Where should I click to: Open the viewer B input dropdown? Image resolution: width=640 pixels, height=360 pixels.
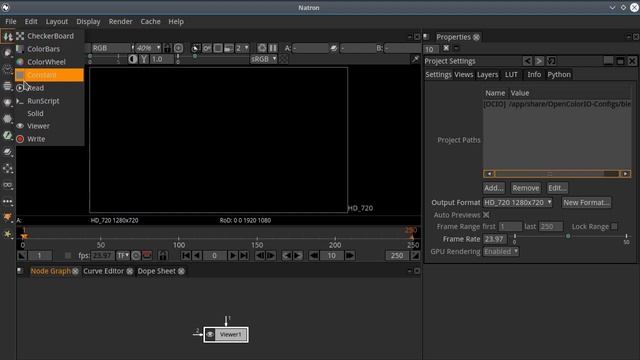point(402,48)
